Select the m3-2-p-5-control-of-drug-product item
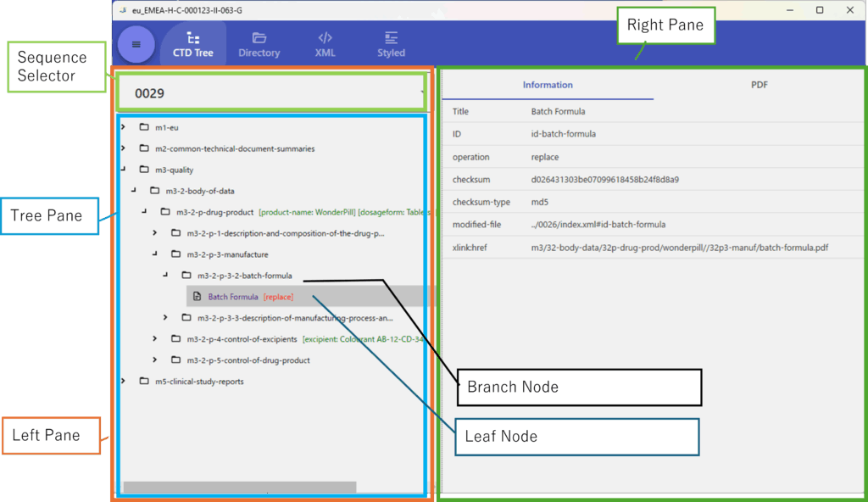Screen dimensions: 868x502 click(x=248, y=360)
